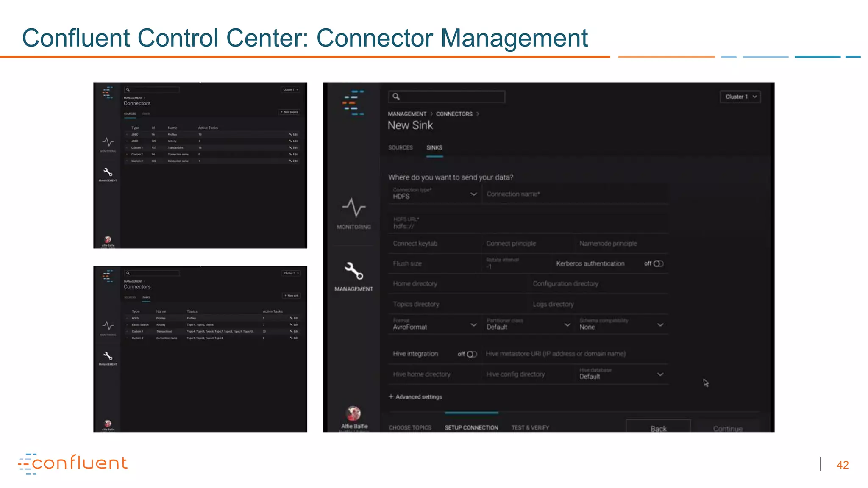The height and width of the screenshot is (488, 868).
Task: Edit the Custom 1 Transactions source row
Action: [294, 148]
